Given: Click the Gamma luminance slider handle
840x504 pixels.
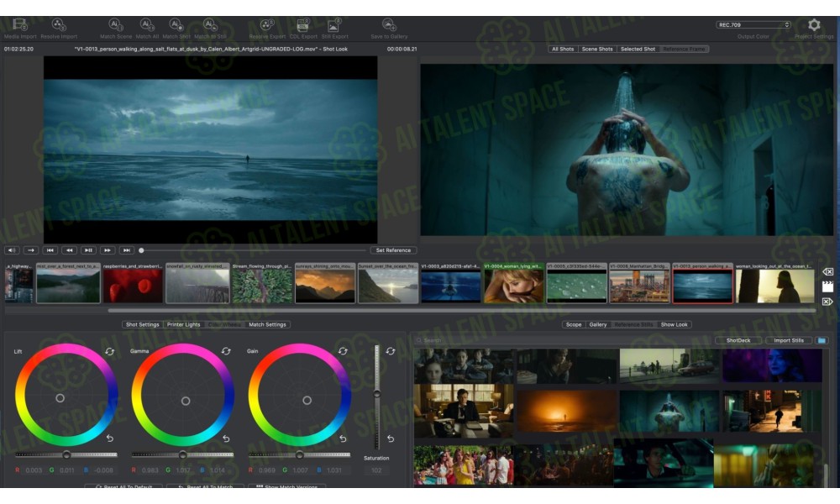Looking at the screenshot, I should 182,454.
